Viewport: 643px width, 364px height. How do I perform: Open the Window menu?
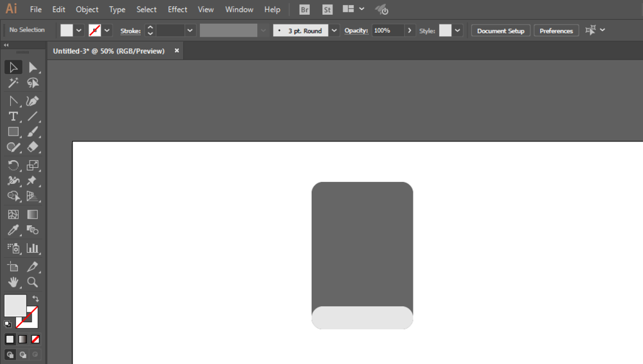click(239, 10)
